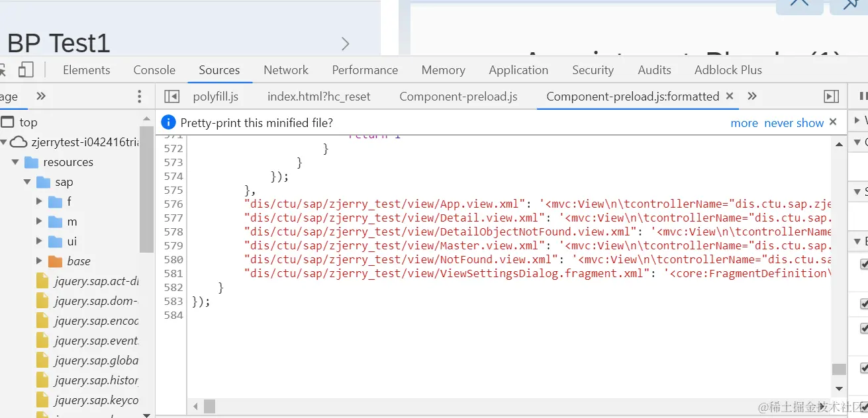
Task: Toggle the device toolbar icon
Action: (x=26, y=70)
